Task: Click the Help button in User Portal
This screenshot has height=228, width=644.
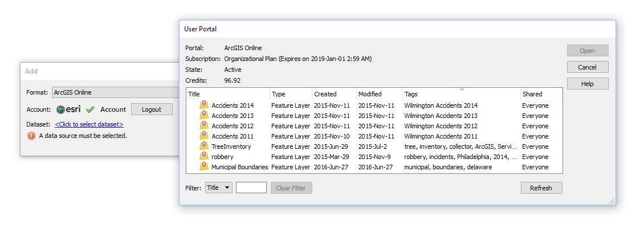Action: [x=588, y=84]
